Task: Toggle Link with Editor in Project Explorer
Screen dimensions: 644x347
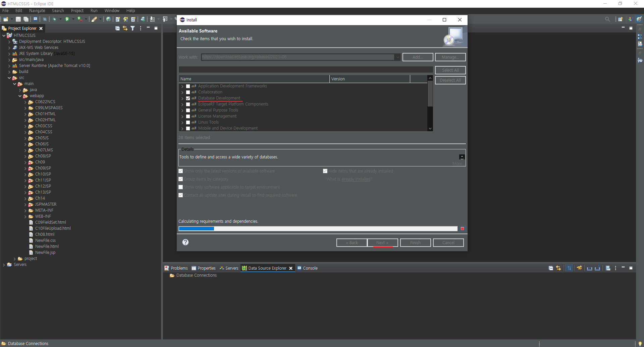Action: coord(125,28)
